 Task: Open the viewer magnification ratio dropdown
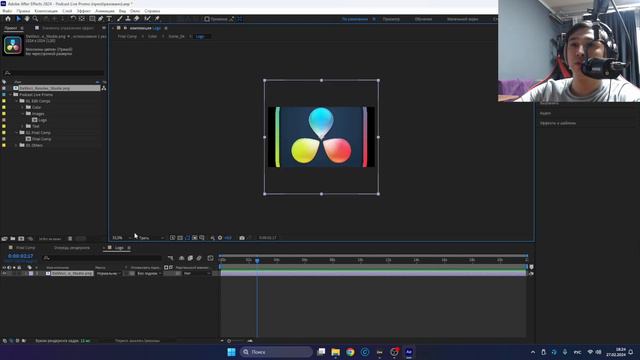[122, 238]
